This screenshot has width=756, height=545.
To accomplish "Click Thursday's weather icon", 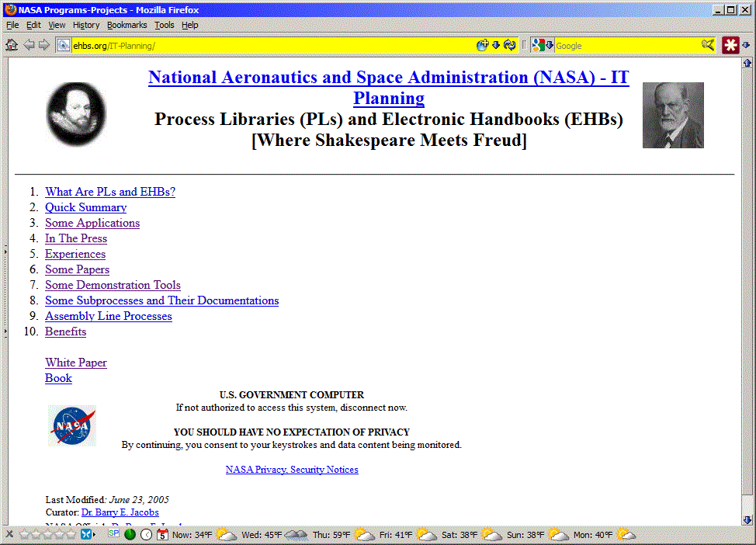I will pyautogui.click(x=365, y=534).
